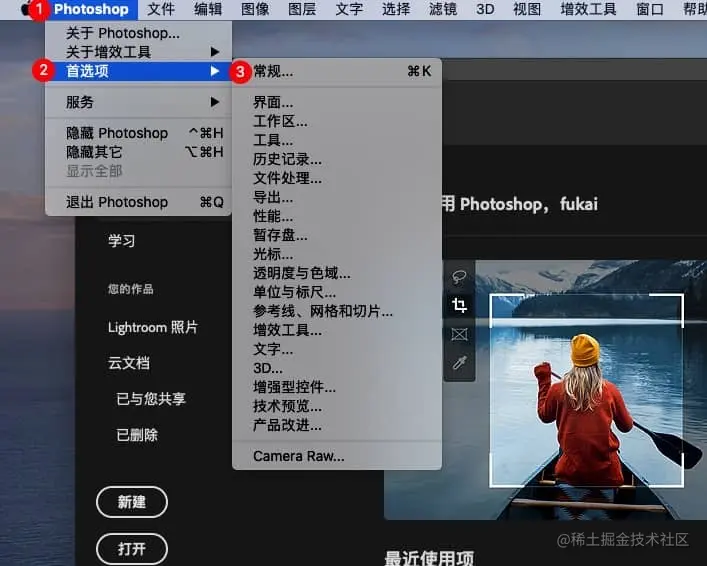Open 增效工具... preferences in submenu

(x=337, y=330)
